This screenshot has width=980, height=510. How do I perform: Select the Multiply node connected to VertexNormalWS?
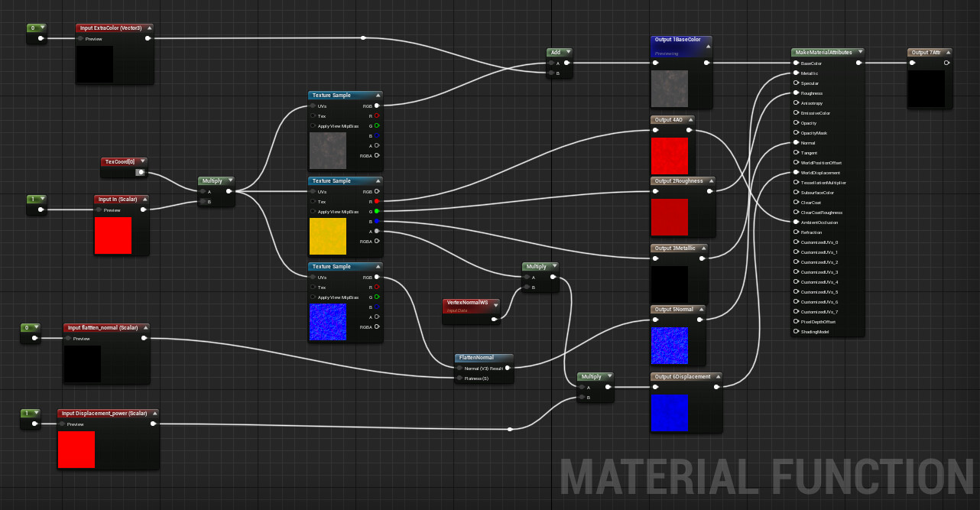(x=540, y=277)
